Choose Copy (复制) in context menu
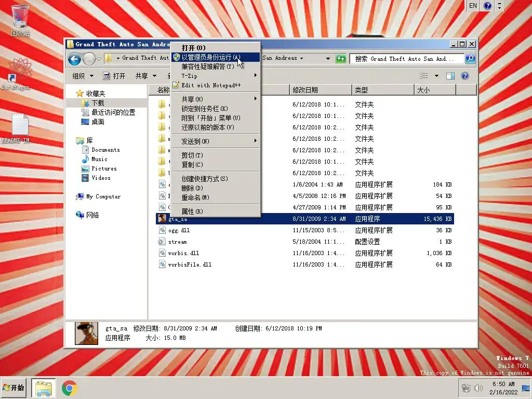532x399 pixels. tap(216, 165)
